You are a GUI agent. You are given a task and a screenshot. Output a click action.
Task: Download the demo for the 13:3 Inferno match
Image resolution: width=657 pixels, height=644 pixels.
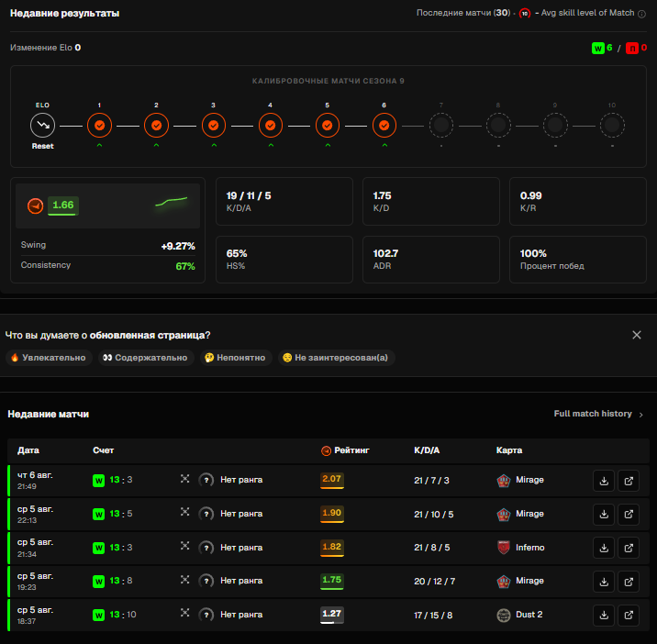tap(604, 548)
